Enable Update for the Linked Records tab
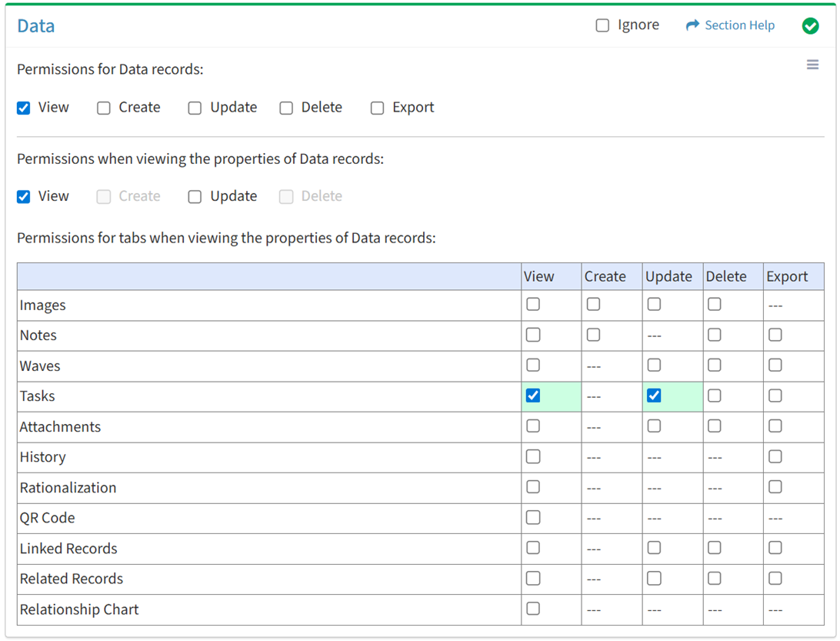Image resolution: width=840 pixels, height=641 pixels. [654, 548]
